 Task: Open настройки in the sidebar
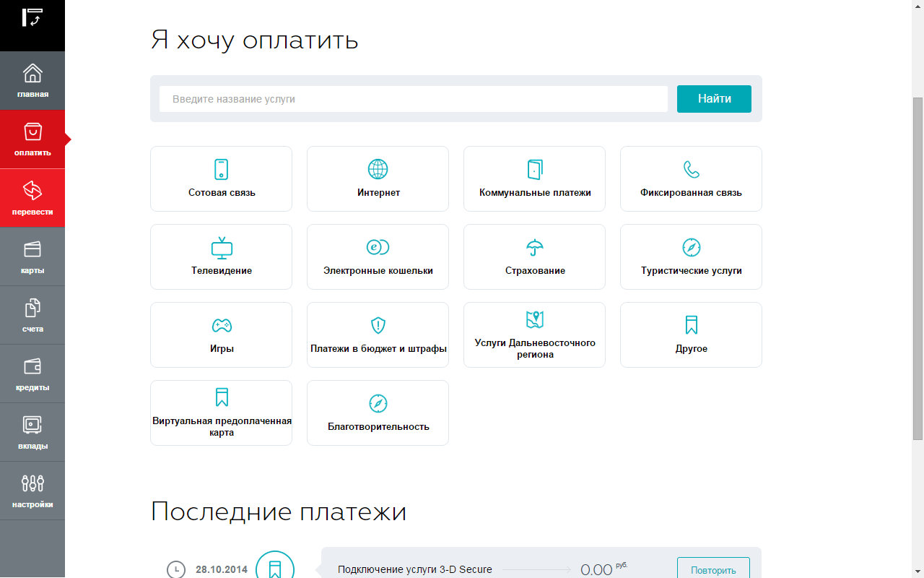point(32,491)
